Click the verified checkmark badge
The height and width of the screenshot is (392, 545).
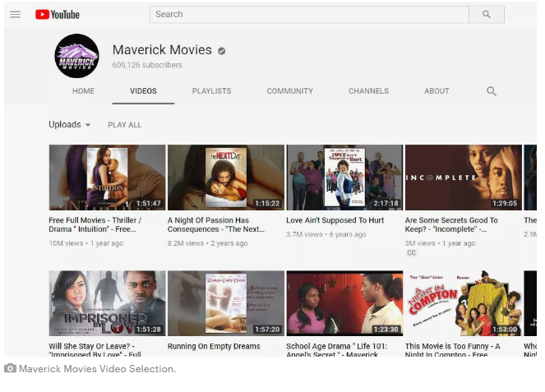[x=222, y=51]
